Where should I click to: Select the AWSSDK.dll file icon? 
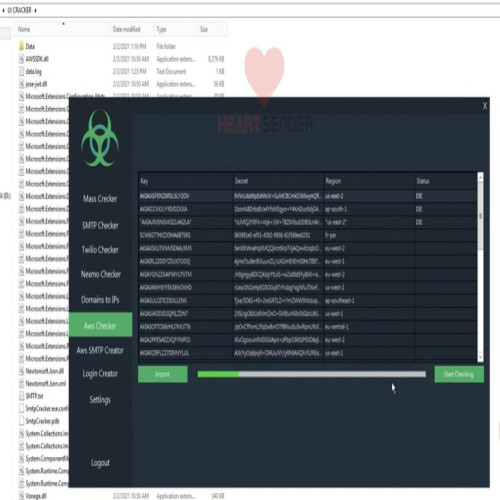21,59
